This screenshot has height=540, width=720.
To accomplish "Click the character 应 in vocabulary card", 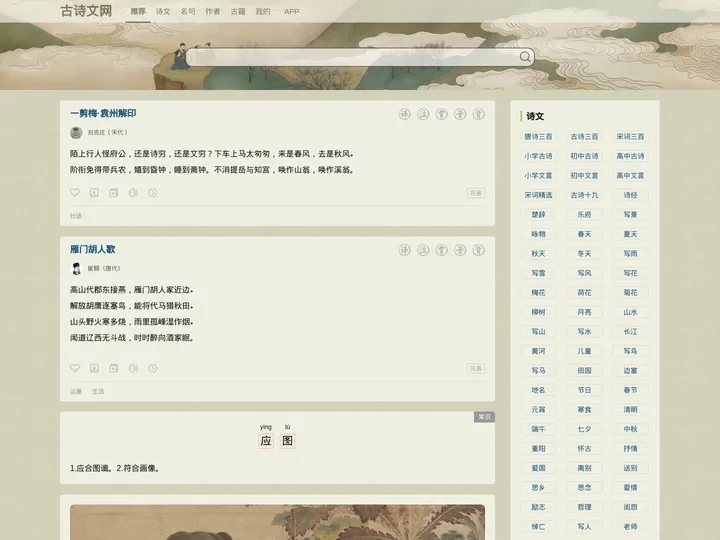I will tap(266, 441).
